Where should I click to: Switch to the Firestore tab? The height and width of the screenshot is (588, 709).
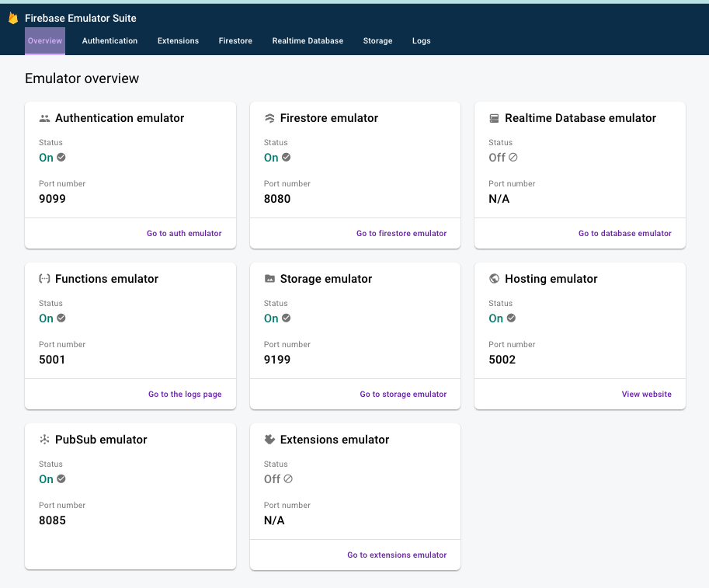pos(235,40)
